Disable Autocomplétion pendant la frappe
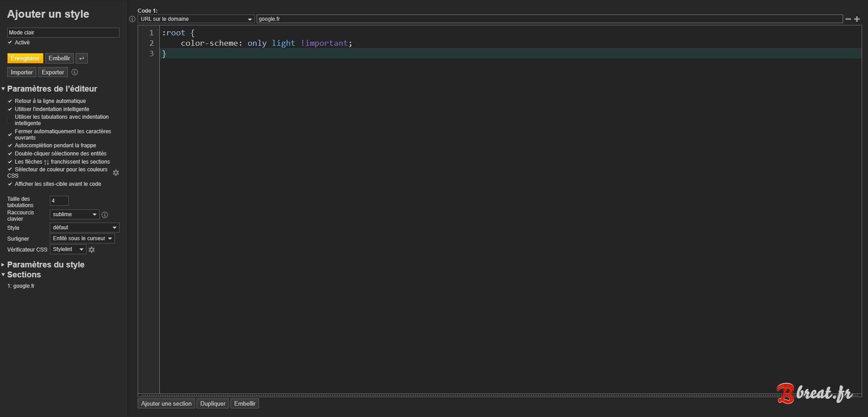This screenshot has height=417, width=868. [10, 145]
